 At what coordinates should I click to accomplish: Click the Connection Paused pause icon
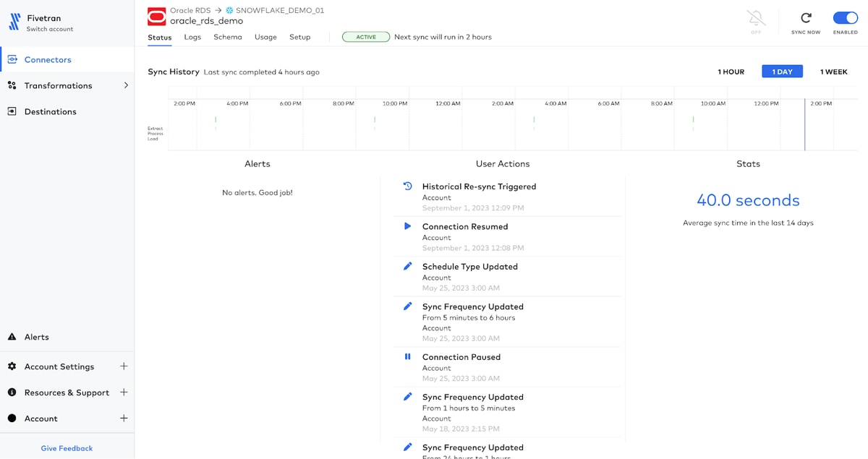407,356
